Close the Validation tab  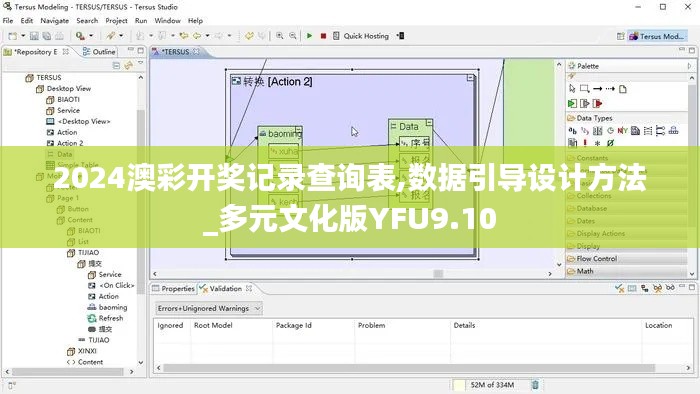click(249, 289)
